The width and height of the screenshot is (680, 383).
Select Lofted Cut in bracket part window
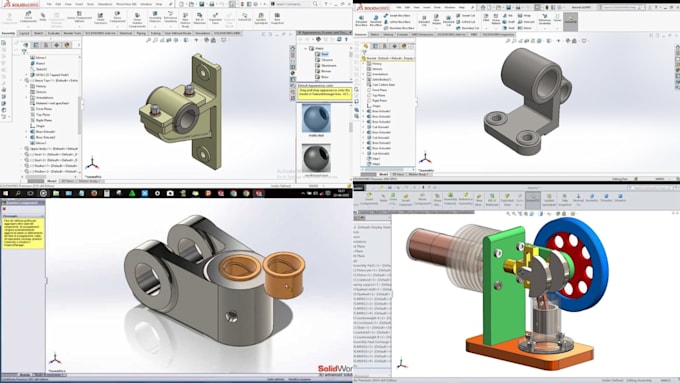click(465, 22)
